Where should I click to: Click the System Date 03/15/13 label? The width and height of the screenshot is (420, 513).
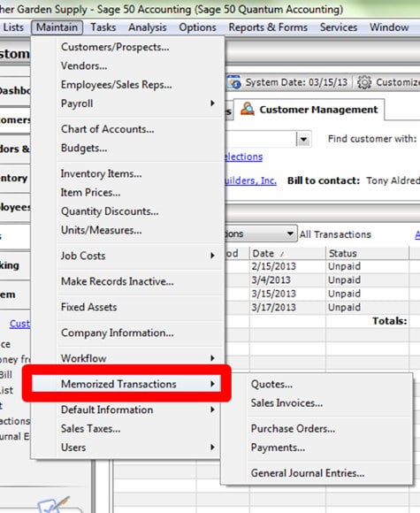pos(296,82)
